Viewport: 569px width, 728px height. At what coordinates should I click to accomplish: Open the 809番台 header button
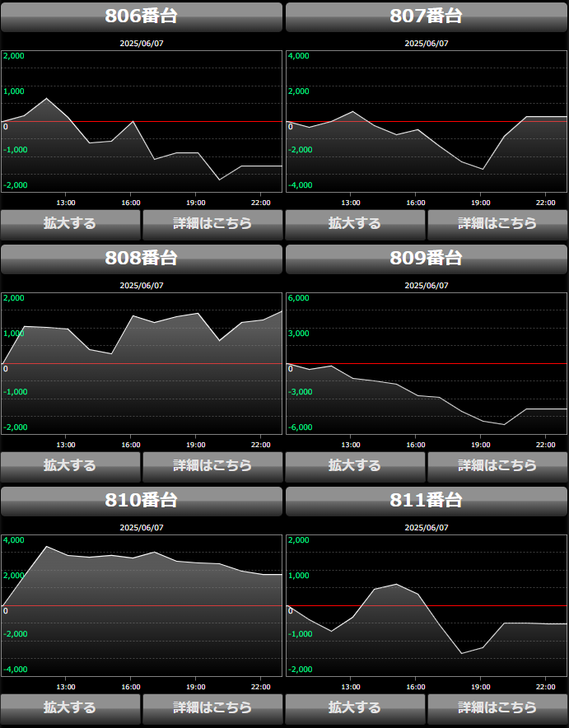(427, 259)
